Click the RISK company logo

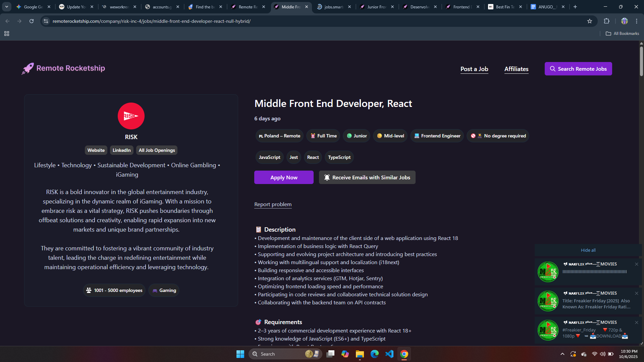point(131,116)
